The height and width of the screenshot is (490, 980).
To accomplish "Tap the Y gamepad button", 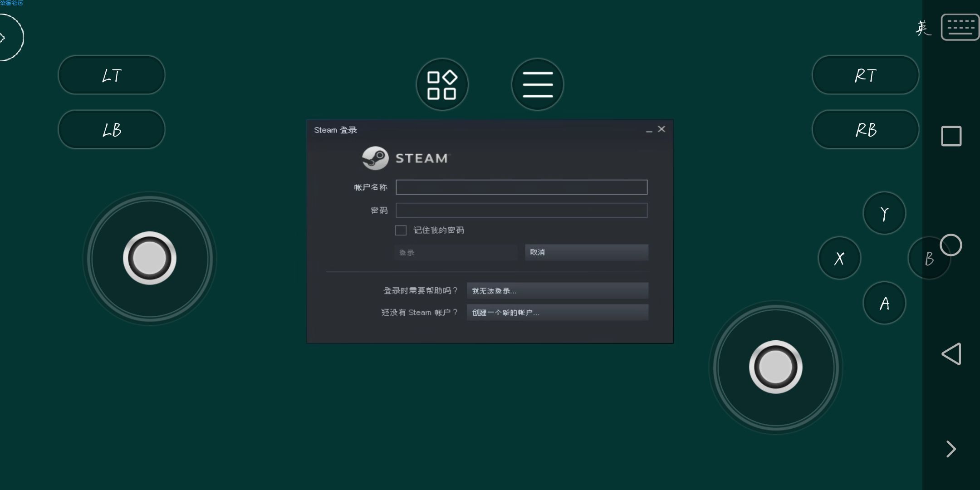I will pyautogui.click(x=884, y=213).
